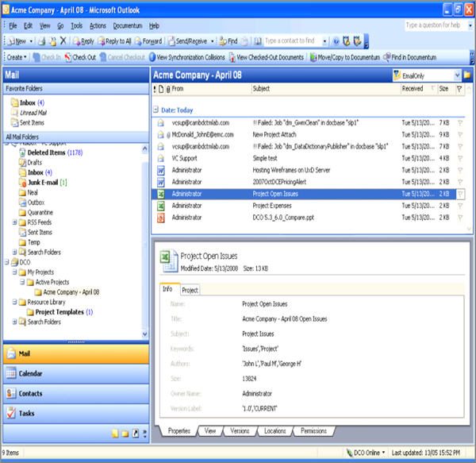
Task: Click the Attachment paperclip column header
Action: pos(168,89)
